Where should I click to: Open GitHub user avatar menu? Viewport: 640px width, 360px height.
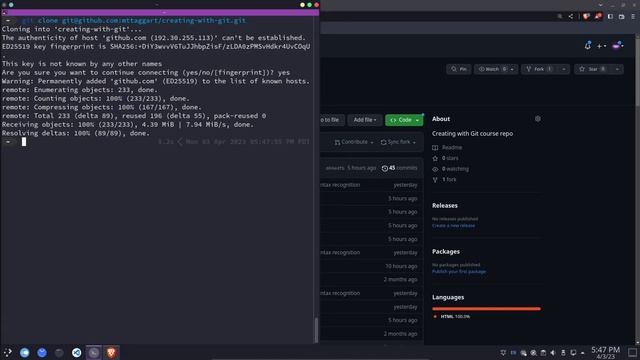coord(618,46)
